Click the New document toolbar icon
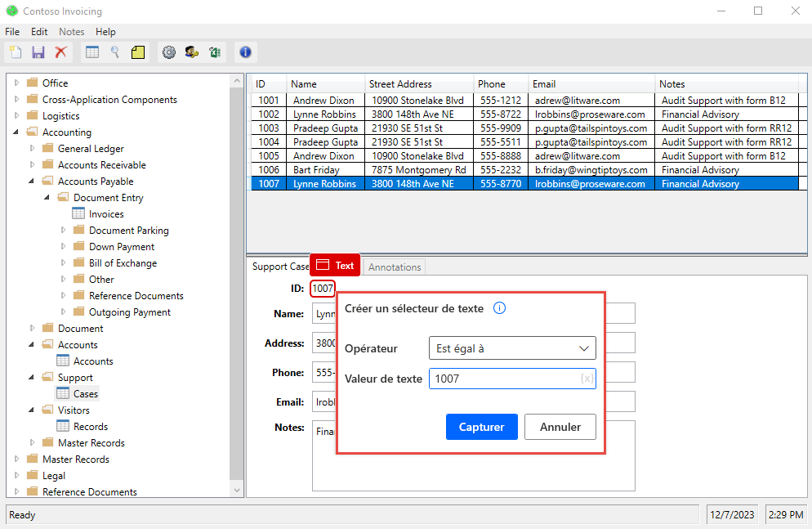 (x=16, y=52)
